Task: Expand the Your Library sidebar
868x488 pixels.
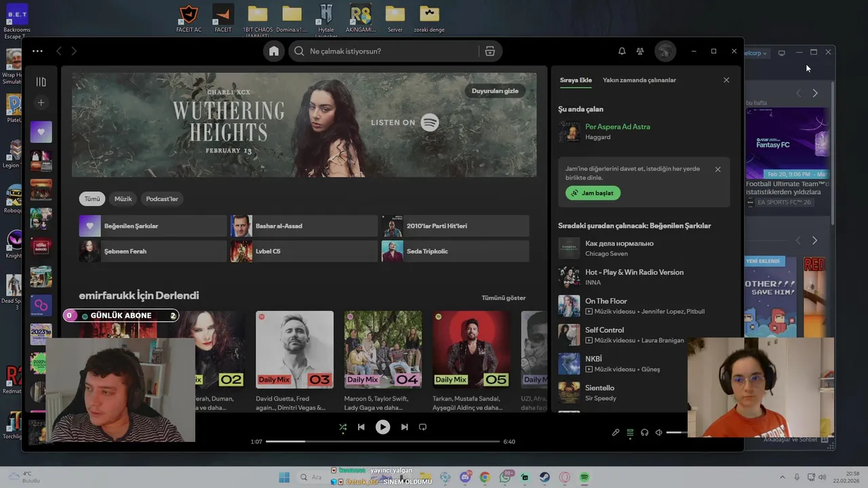Action: 41,81
